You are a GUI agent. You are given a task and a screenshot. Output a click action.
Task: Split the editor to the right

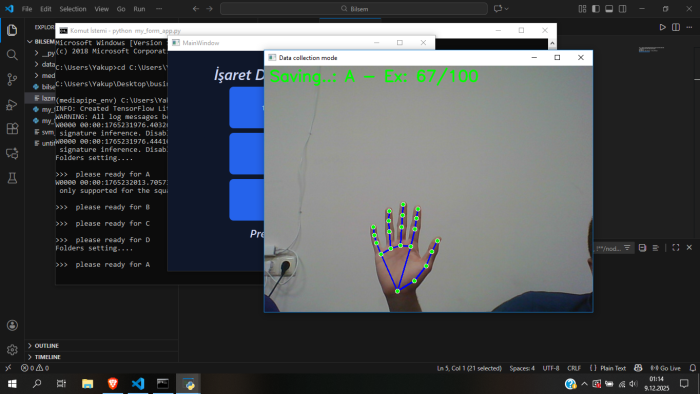point(676,27)
